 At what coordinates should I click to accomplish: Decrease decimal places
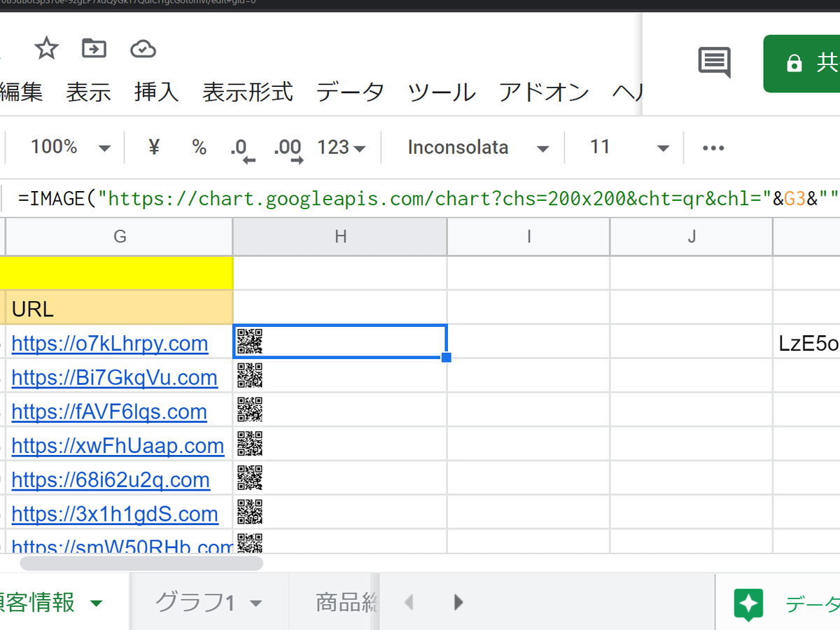click(x=242, y=149)
